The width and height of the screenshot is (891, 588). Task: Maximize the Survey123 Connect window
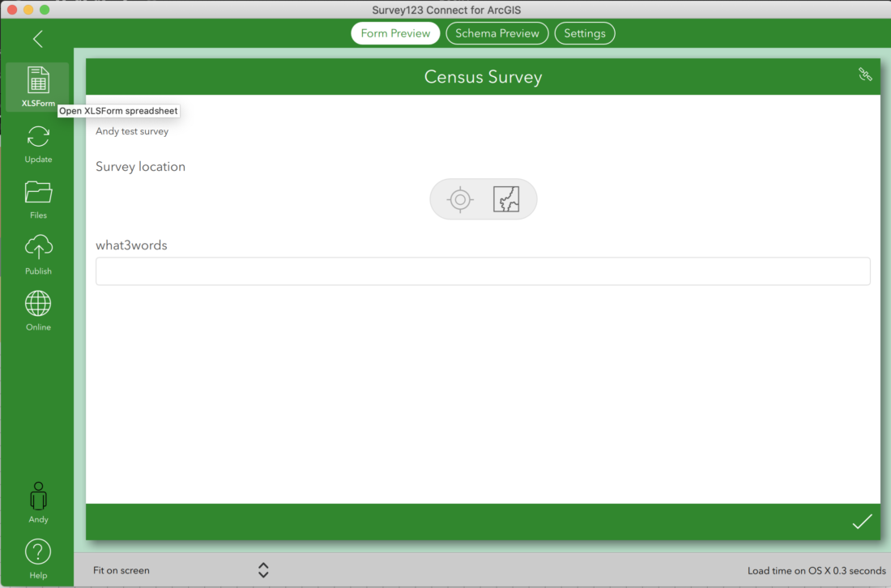click(x=45, y=10)
